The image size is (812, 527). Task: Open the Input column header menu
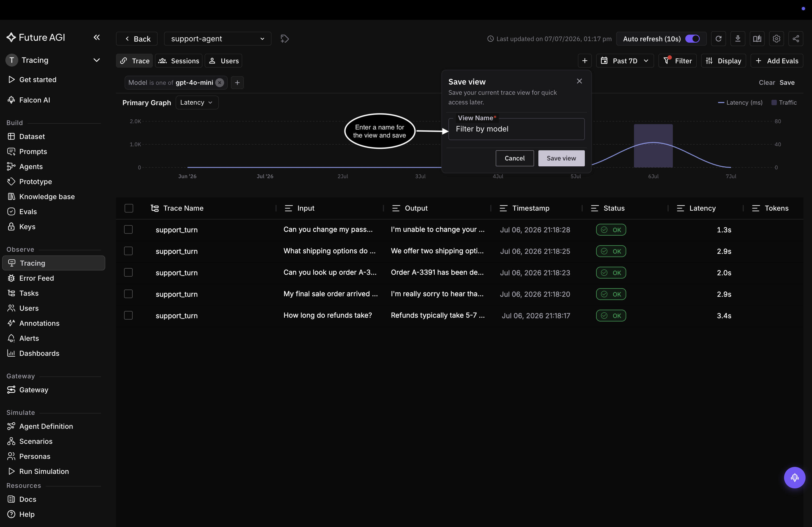pos(288,208)
